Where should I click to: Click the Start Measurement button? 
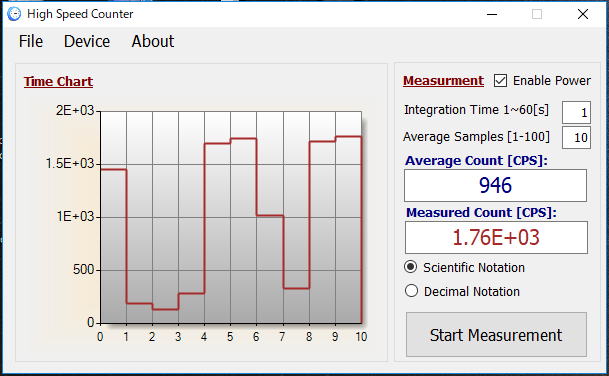coord(496,335)
